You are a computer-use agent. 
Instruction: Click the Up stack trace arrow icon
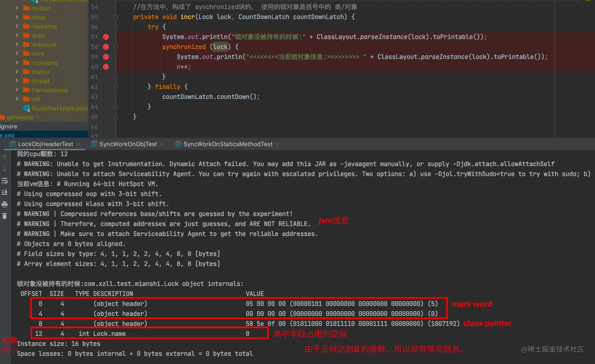[x=5, y=157]
